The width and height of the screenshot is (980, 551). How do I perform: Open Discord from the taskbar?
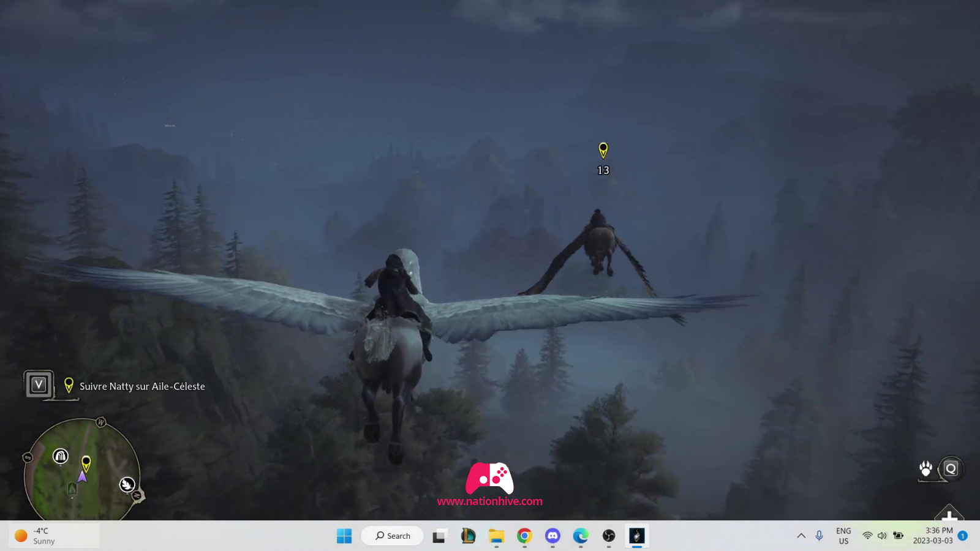(552, 536)
